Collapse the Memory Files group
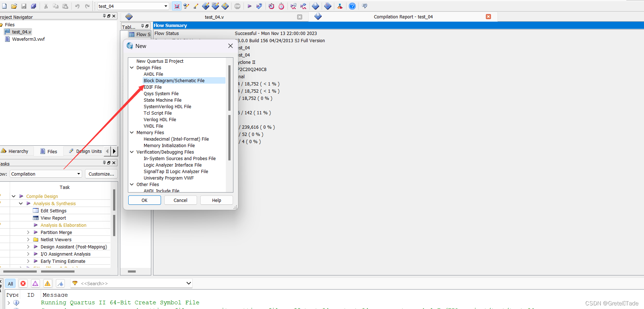Viewport: 644px width, 309px height. [132, 132]
